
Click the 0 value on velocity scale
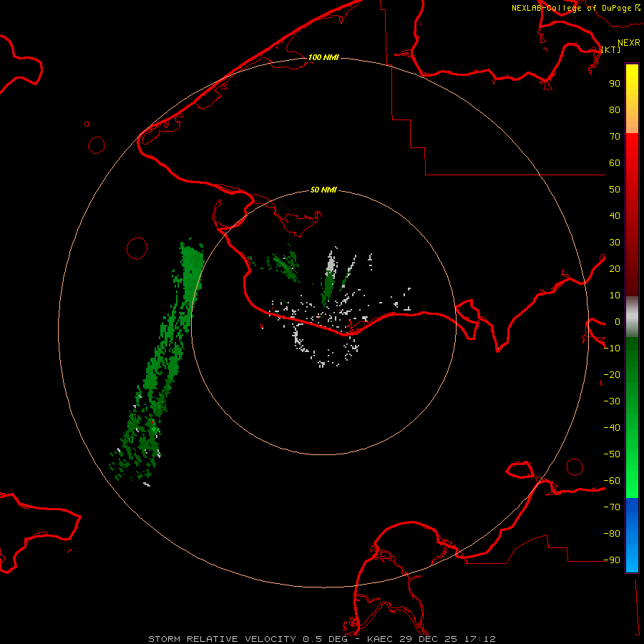pyautogui.click(x=618, y=321)
